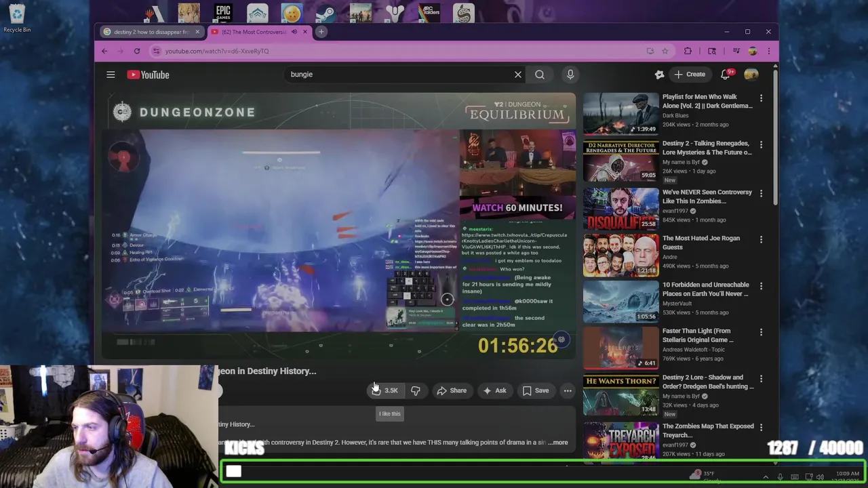868x488 pixels.
Task: Save the video to a playlist
Action: click(536, 390)
